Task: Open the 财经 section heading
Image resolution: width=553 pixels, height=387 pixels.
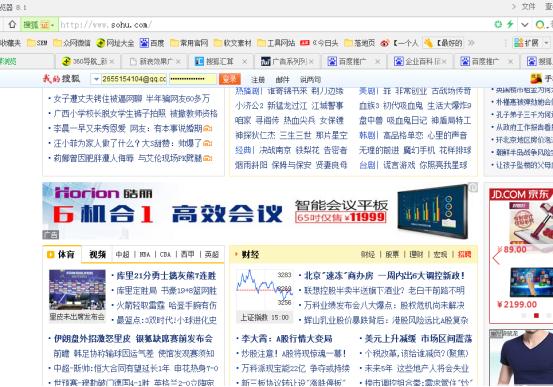Action: coord(250,254)
